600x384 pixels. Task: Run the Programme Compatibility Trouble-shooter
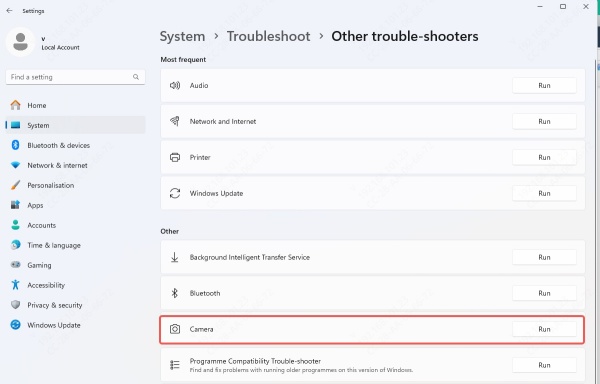point(544,365)
